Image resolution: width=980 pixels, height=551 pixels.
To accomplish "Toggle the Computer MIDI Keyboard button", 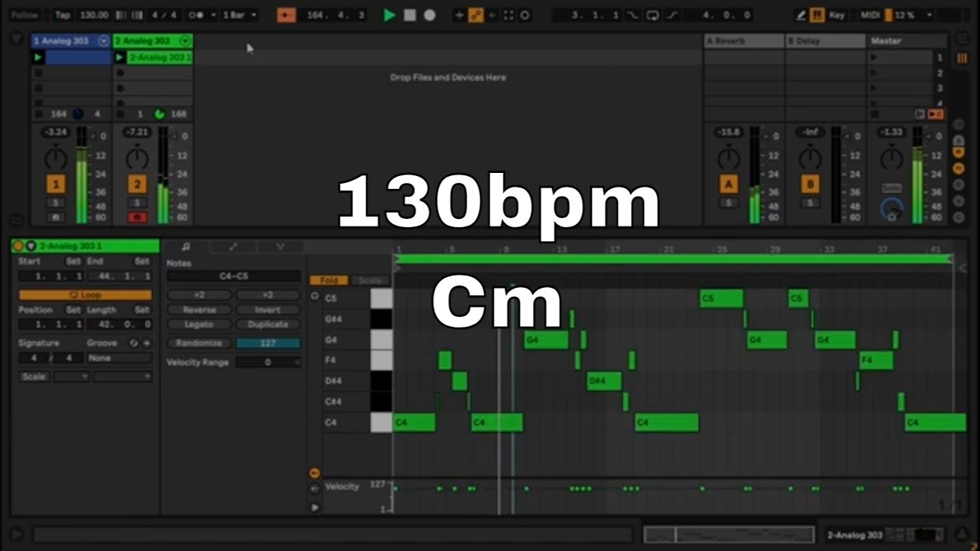I will [817, 15].
